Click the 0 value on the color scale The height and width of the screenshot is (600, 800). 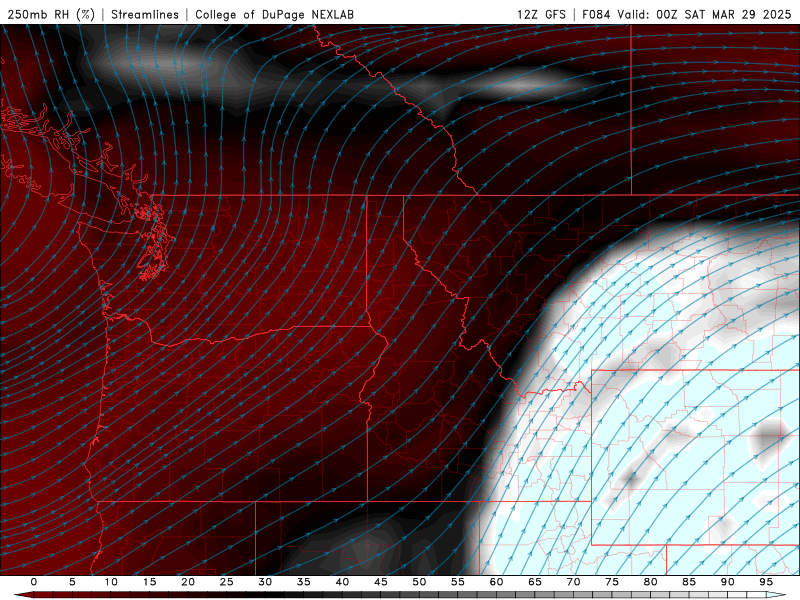pos(34,582)
